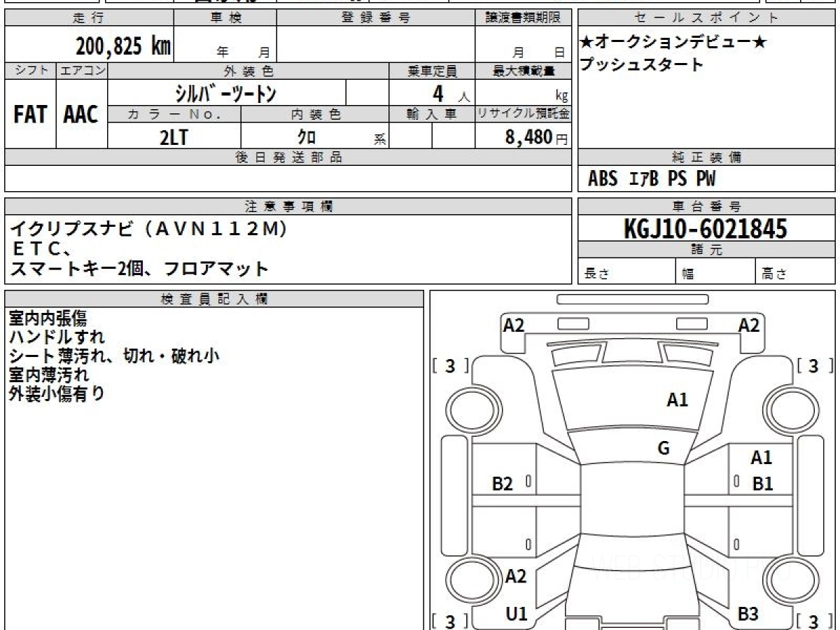Screen dimensions: 840x630
Task: Select the 登録番号 header
Action: [x=375, y=18]
